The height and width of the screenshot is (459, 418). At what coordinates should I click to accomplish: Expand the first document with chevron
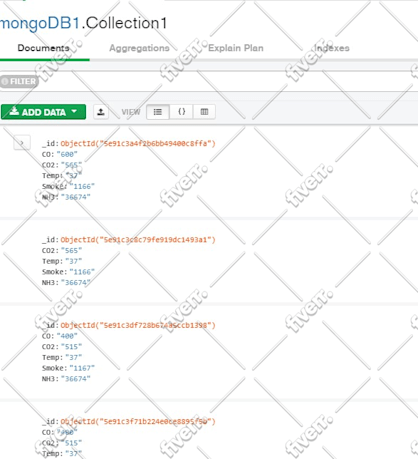coord(22,143)
